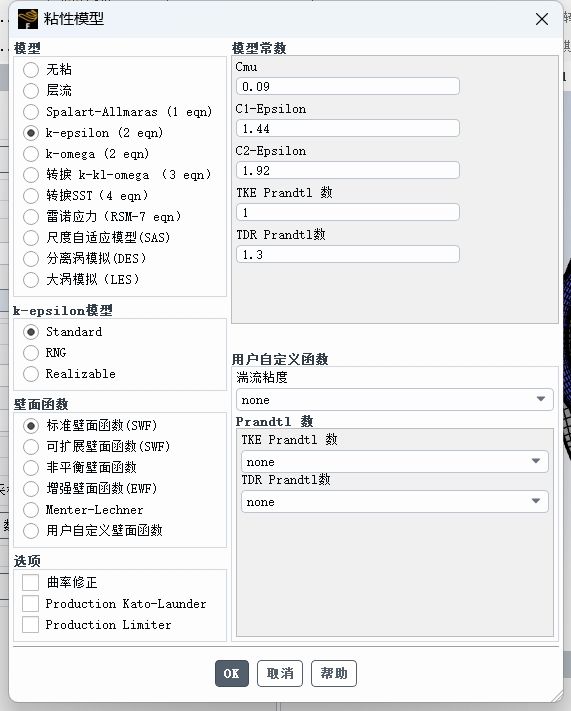Open TDR Prandtl数 user function dropdown
571x711 pixels.
click(x=394, y=502)
